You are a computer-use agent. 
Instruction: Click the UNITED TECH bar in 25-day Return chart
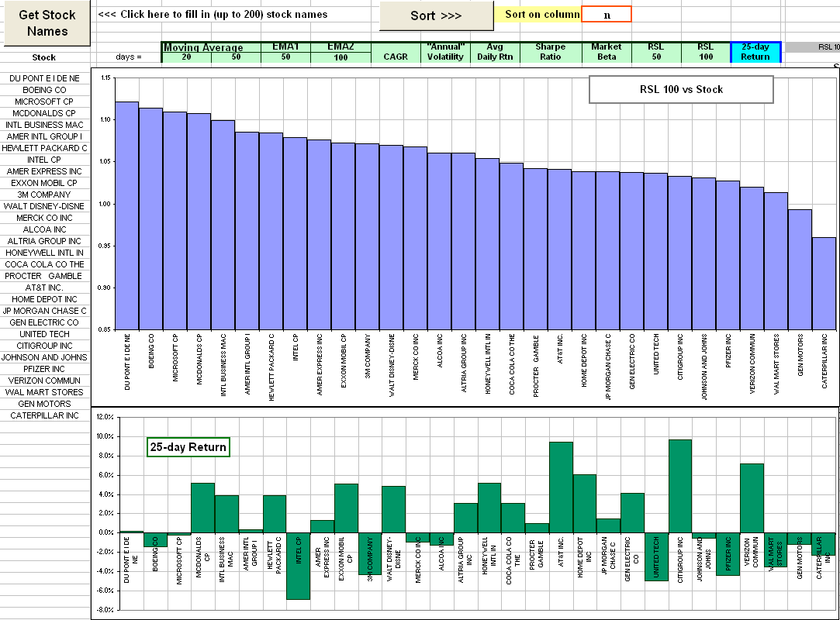(656, 556)
